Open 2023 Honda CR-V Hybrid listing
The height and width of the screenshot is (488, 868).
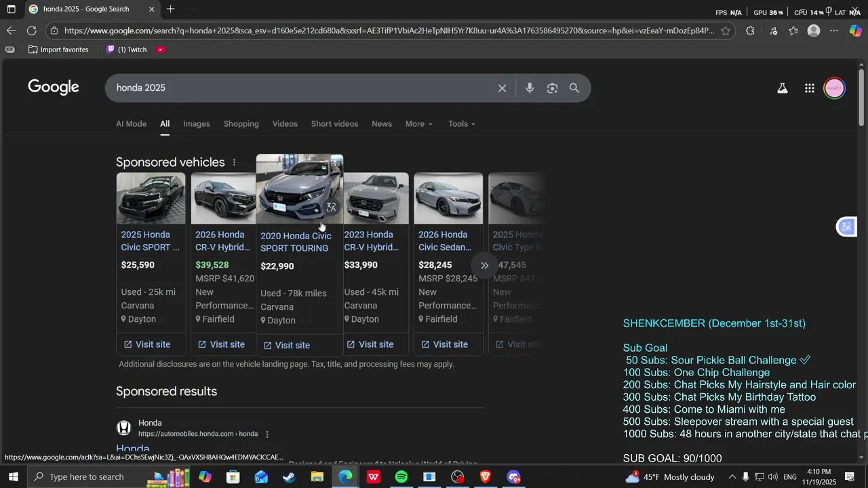click(373, 241)
